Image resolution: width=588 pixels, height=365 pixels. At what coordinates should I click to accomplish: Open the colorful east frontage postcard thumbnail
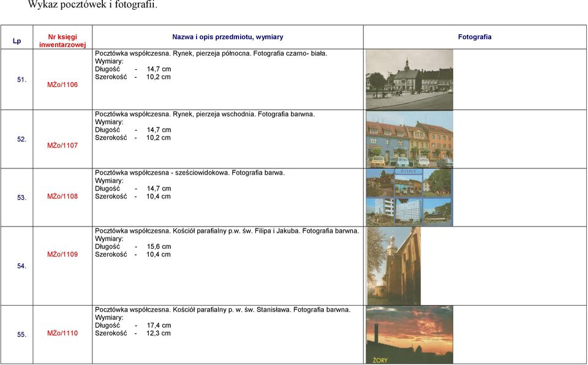click(410, 139)
